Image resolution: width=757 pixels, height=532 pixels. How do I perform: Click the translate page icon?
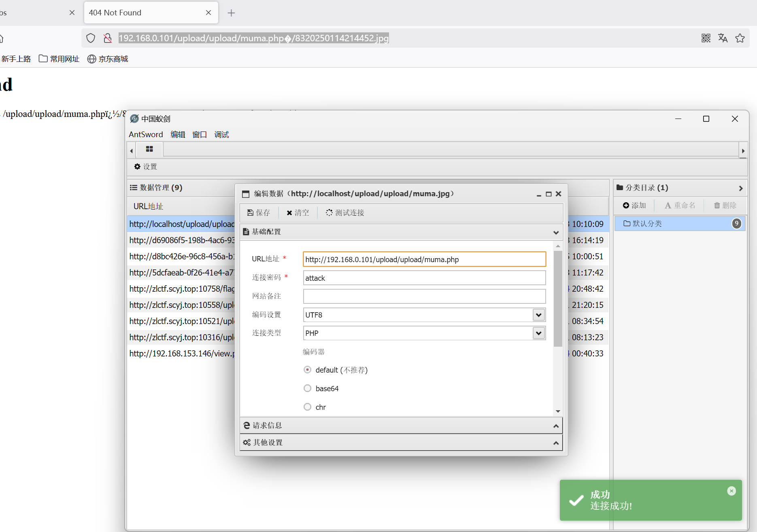(723, 38)
